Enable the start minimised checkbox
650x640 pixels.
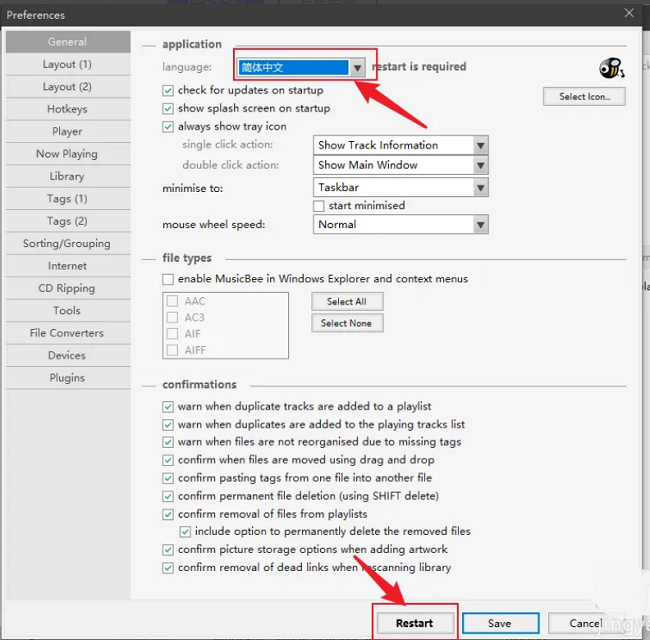319,206
